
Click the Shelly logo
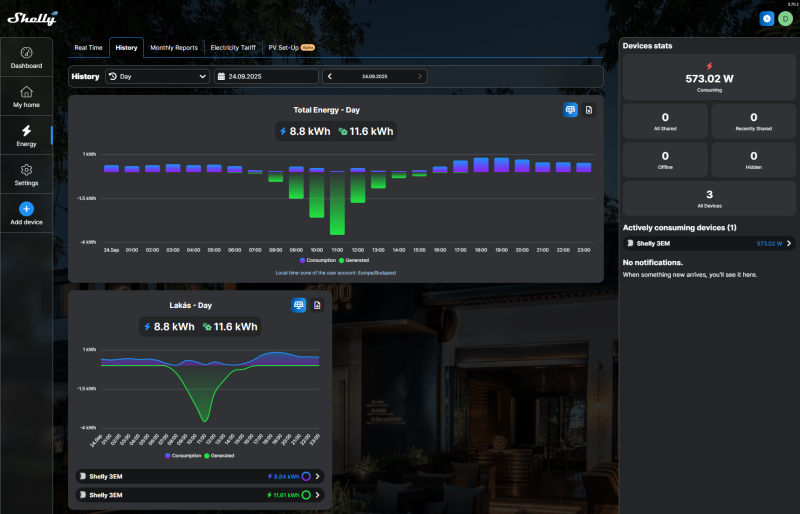point(32,18)
